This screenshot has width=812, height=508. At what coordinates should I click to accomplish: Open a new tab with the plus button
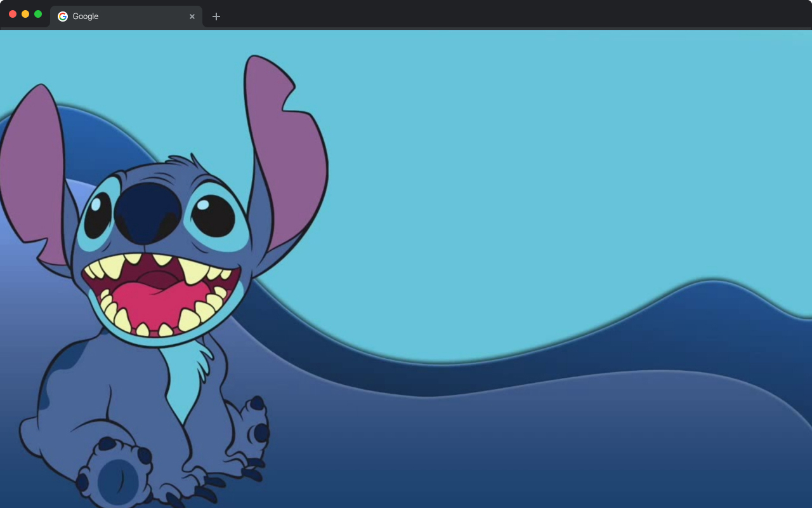216,17
